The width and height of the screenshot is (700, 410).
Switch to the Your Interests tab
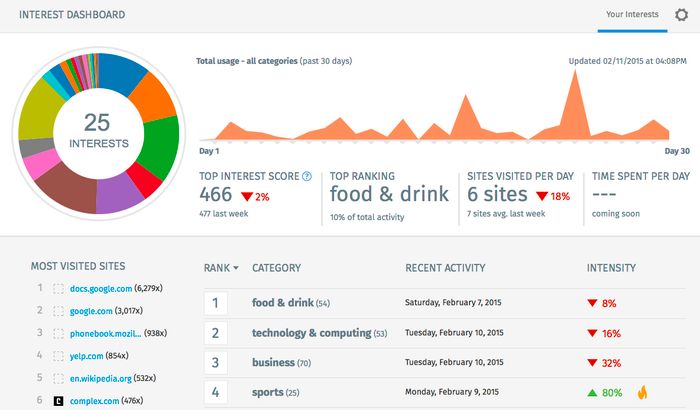click(633, 15)
